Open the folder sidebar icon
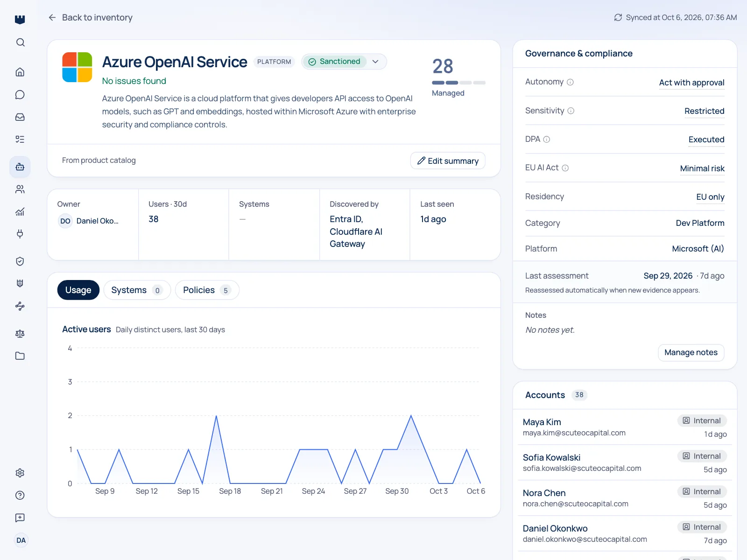Screen dimensions: 747x560 point(20,356)
